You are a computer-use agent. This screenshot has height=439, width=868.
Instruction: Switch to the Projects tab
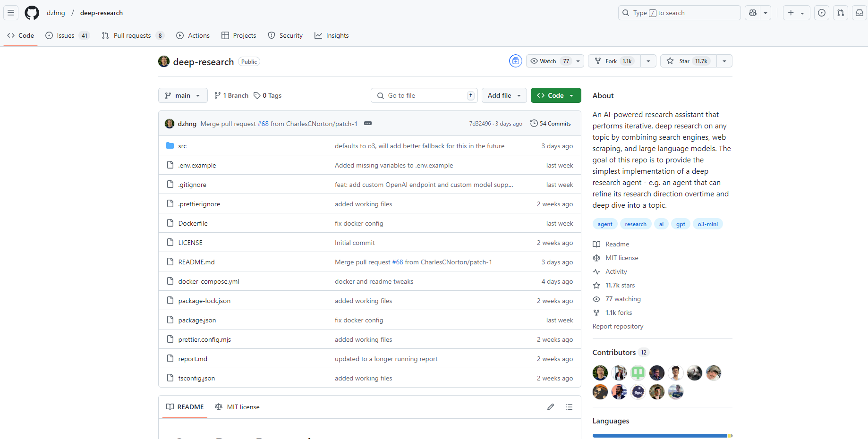238,35
